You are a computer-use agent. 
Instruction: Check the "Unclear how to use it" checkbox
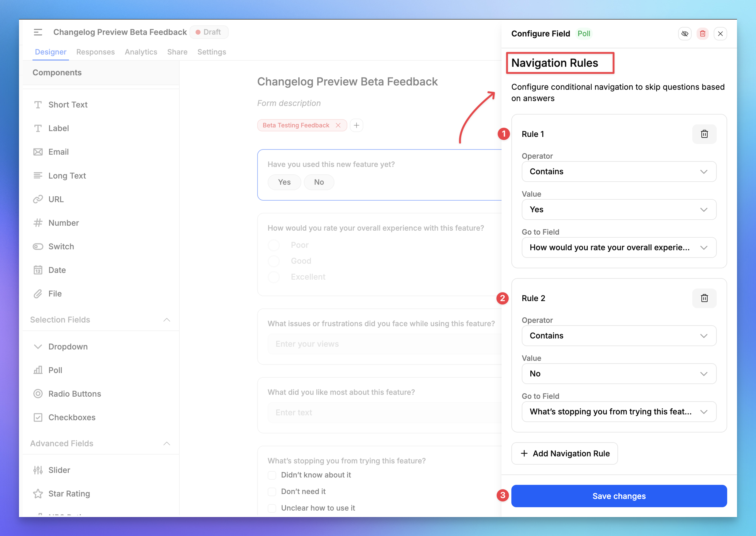point(272,508)
